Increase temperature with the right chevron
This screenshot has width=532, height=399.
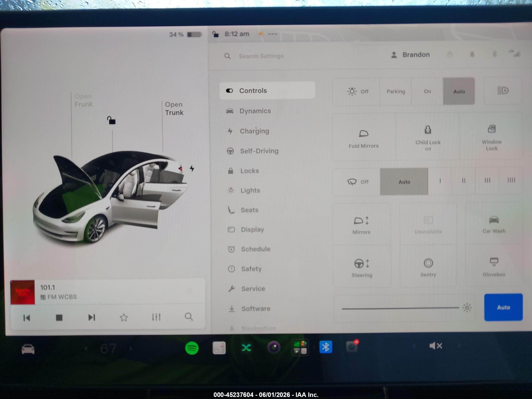click(x=131, y=348)
